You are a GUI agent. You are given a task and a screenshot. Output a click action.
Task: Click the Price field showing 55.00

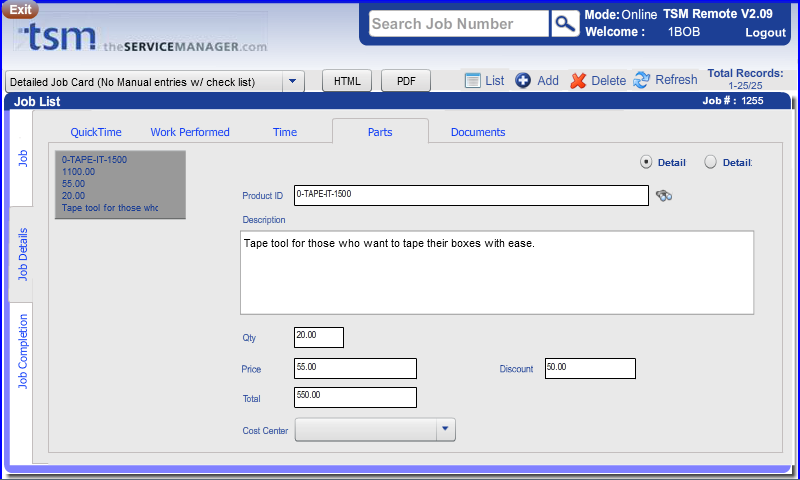coord(356,368)
